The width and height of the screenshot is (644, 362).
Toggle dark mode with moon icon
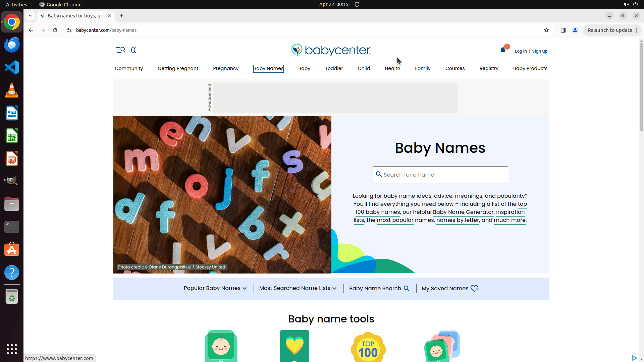[134, 50]
